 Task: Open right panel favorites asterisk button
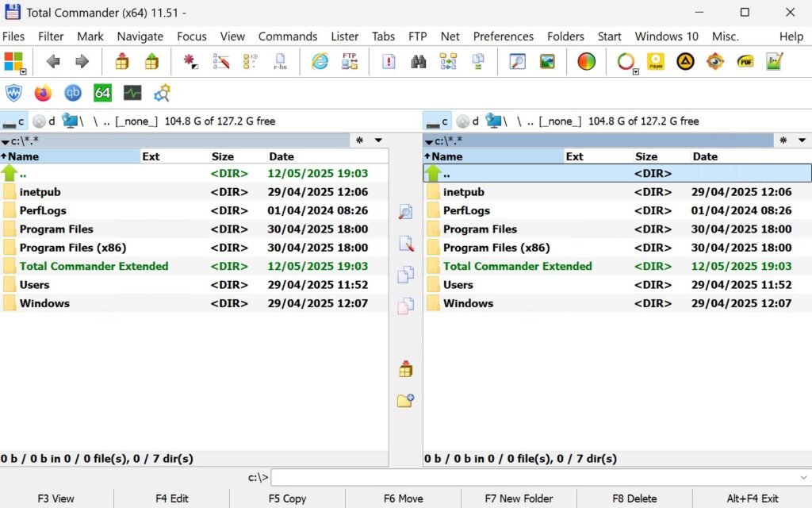coord(783,140)
